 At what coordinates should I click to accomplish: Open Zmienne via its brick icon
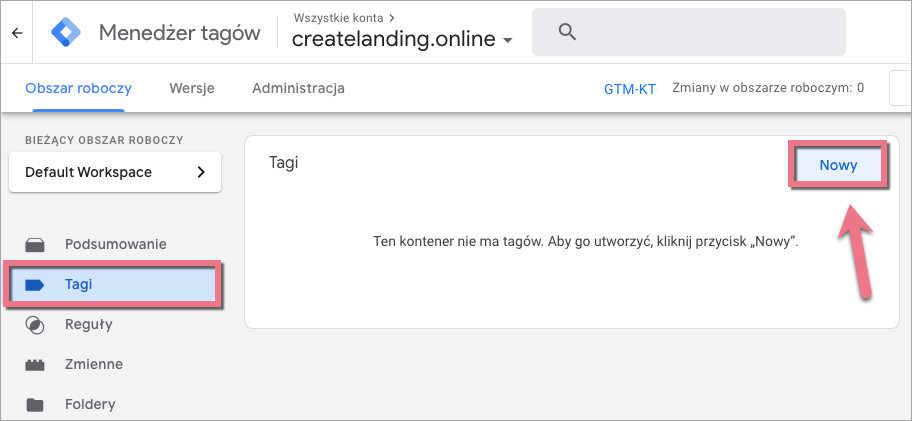[x=35, y=364]
